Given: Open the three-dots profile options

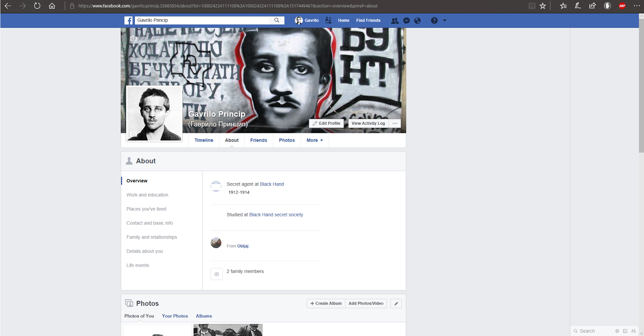Looking at the screenshot, I should pyautogui.click(x=395, y=124).
